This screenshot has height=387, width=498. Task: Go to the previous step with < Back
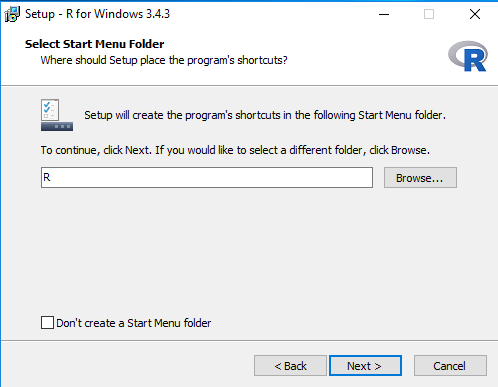[290, 366]
